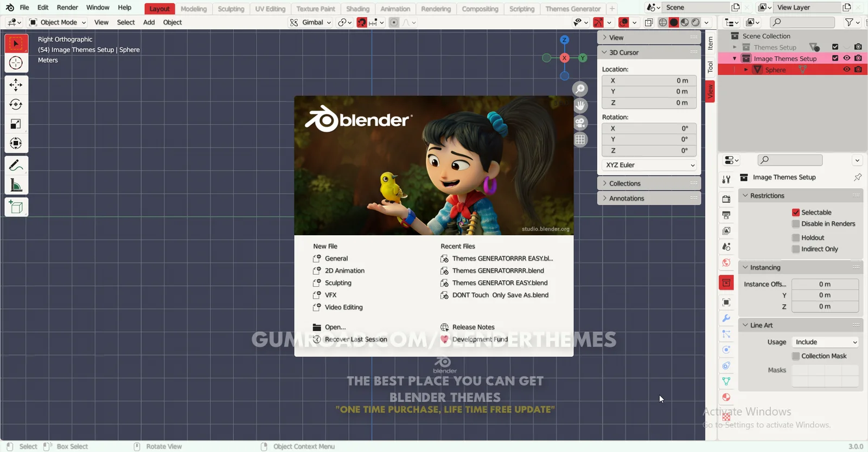Click the outliner filter funnel icon
868x452 pixels.
pyautogui.click(x=850, y=22)
